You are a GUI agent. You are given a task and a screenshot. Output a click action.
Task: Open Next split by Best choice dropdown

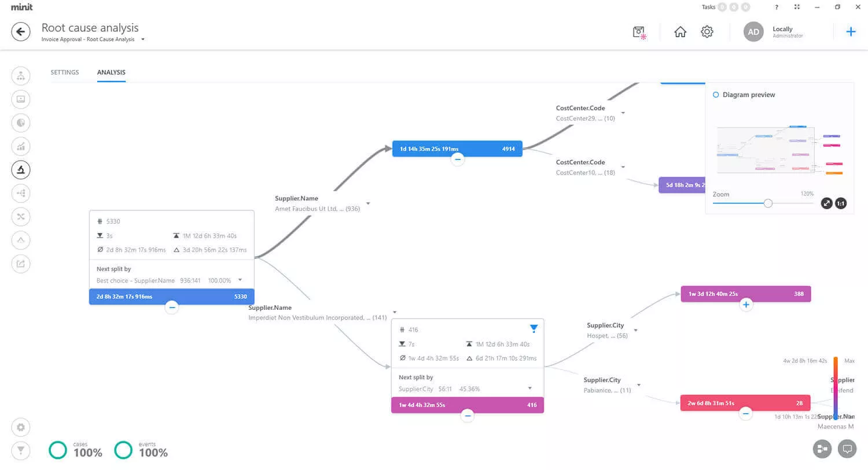[240, 280]
